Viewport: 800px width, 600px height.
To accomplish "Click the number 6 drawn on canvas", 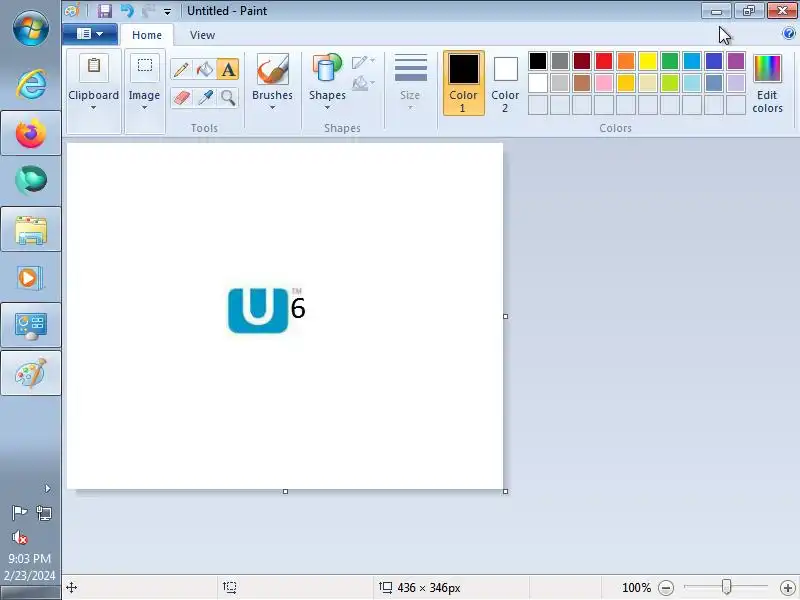I will click(298, 308).
